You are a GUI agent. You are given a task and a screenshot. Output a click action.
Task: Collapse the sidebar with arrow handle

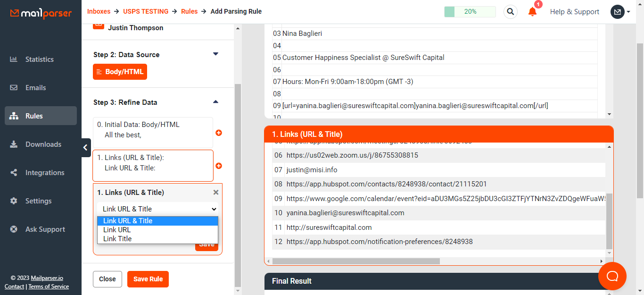pyautogui.click(x=85, y=148)
